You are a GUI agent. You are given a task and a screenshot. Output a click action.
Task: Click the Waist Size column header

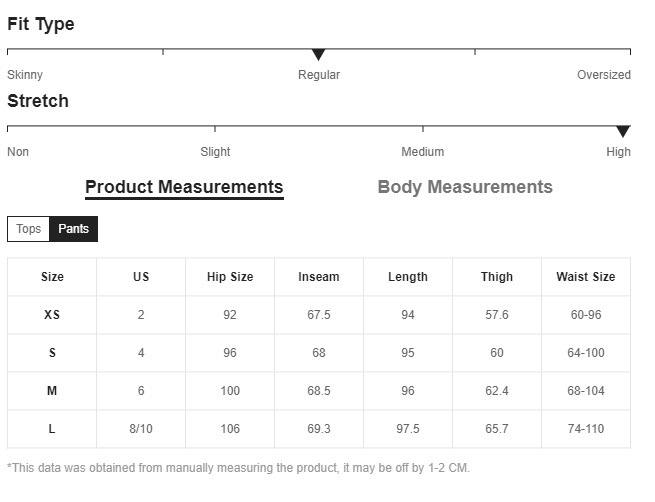(x=586, y=277)
